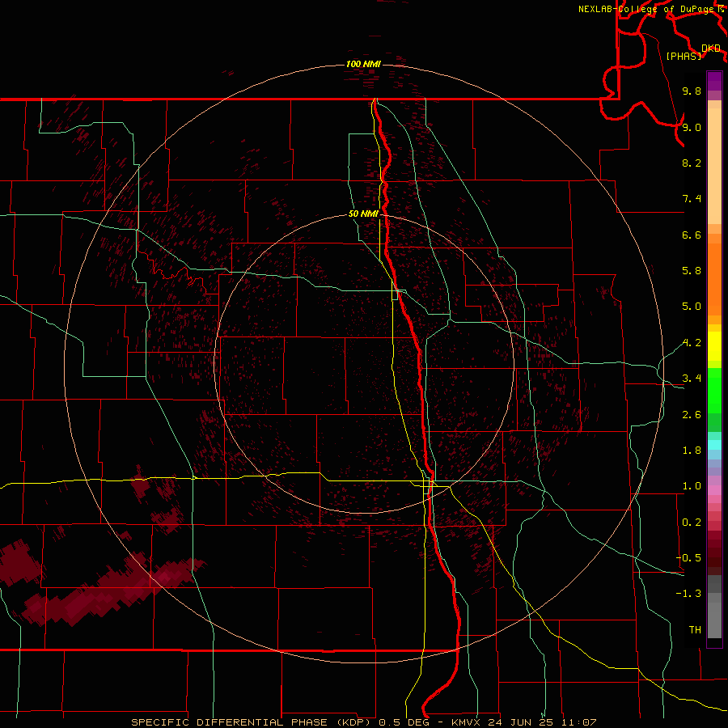
Task: Select the light peach segment of the color bar
Action: pyautogui.click(x=714, y=166)
